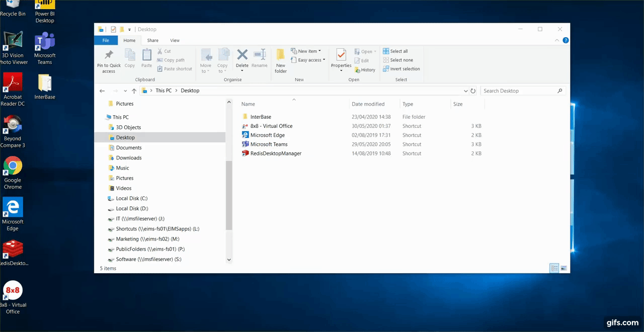Select Microsoft Teams desktop icon
Screen dimensions: 644x332
tap(45, 48)
